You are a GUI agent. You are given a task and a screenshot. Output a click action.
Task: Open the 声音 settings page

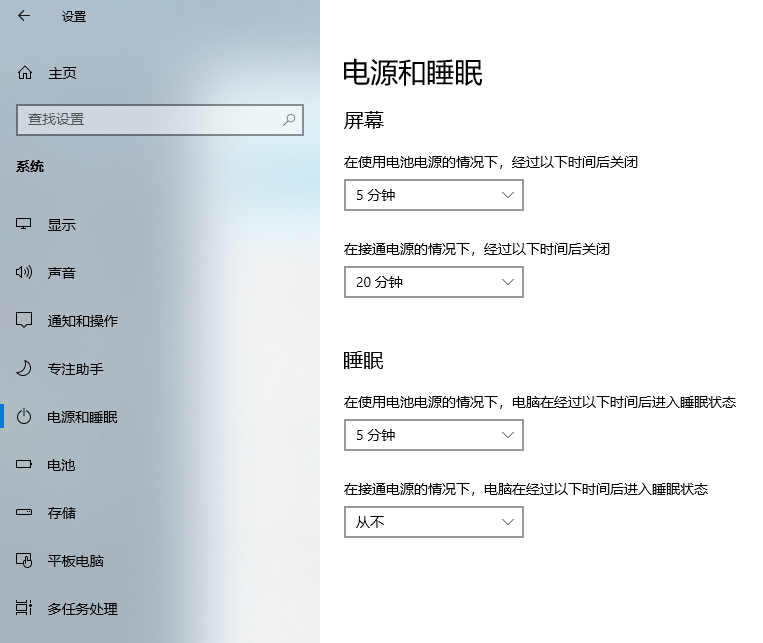click(160, 273)
